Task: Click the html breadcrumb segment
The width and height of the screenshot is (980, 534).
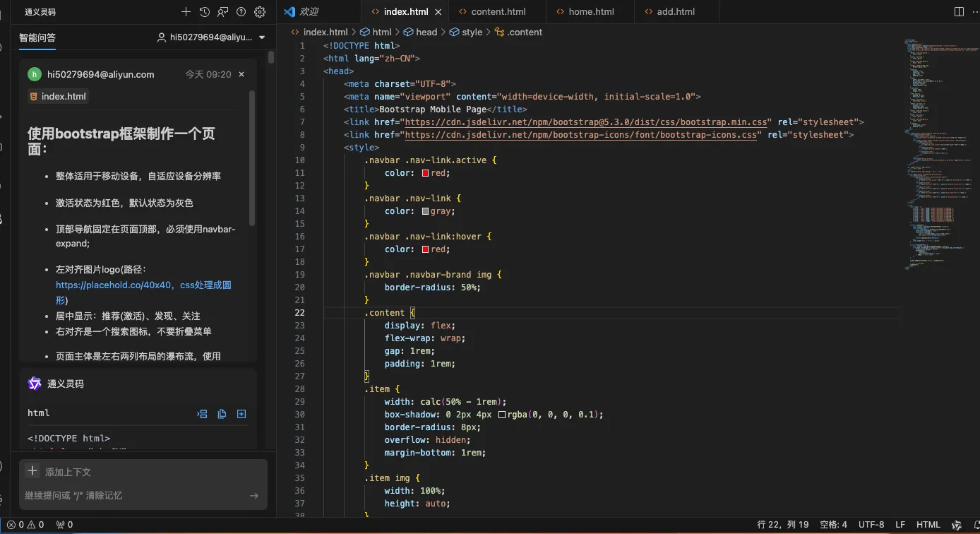Action: click(376, 32)
